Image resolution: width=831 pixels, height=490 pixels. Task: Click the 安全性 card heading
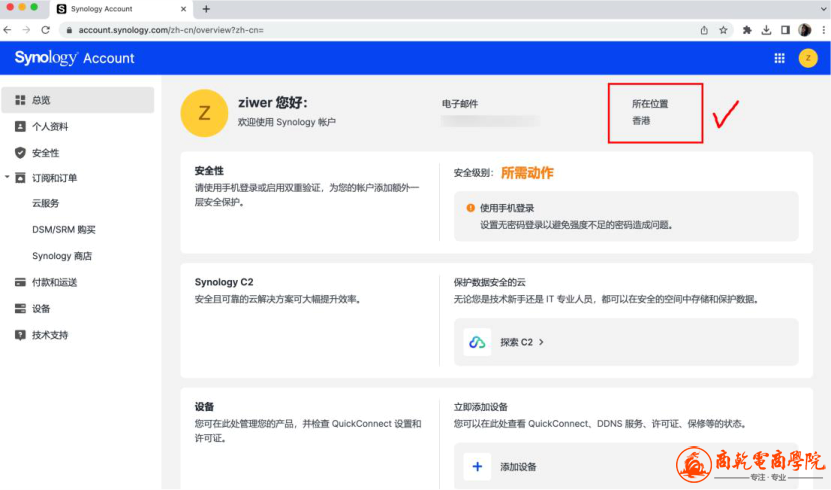(x=209, y=171)
